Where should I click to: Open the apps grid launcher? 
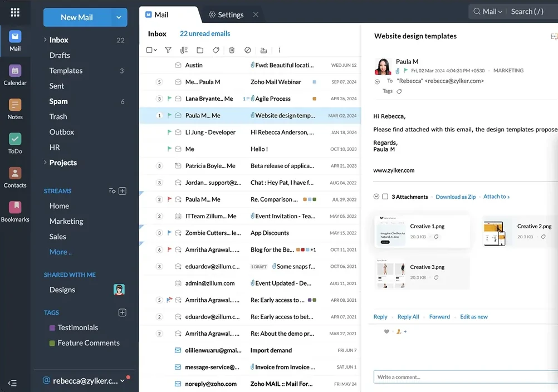[15, 12]
